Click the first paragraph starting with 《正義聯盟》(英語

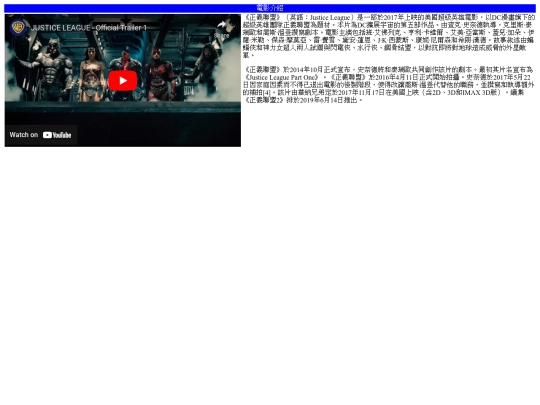point(388,36)
